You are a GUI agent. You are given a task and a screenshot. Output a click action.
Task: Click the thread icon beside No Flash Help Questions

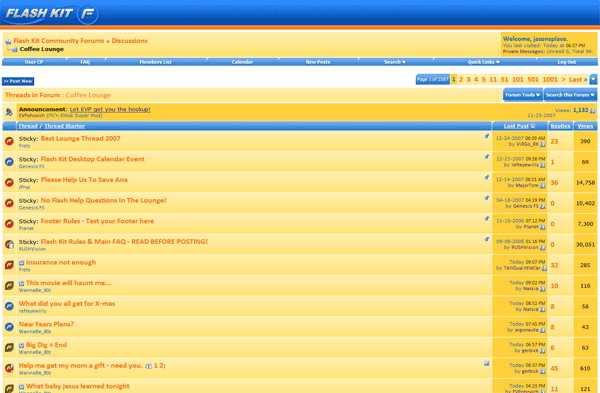(x=9, y=204)
